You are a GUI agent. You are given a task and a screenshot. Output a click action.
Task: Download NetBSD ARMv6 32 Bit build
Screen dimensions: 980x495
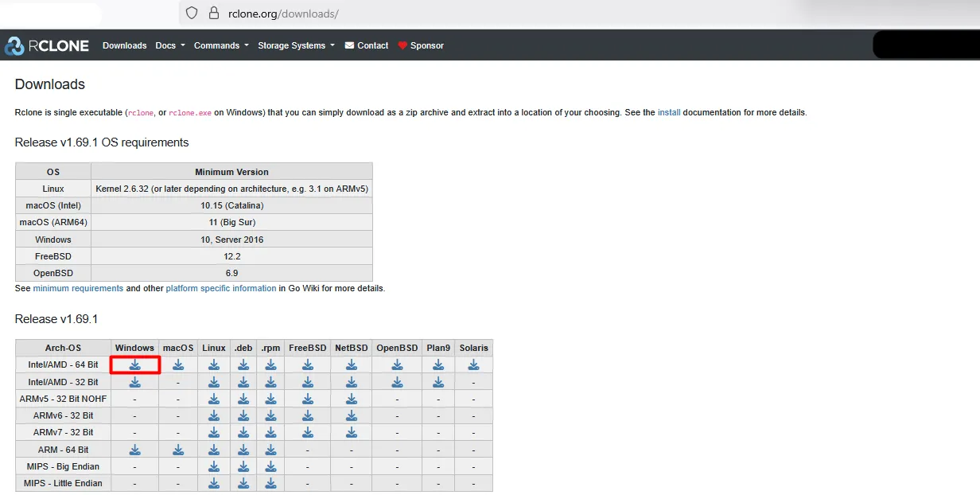pyautogui.click(x=352, y=415)
